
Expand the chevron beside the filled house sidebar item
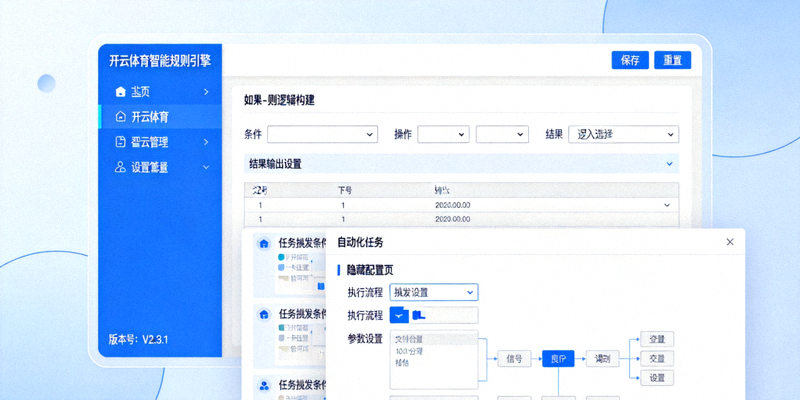(206, 92)
